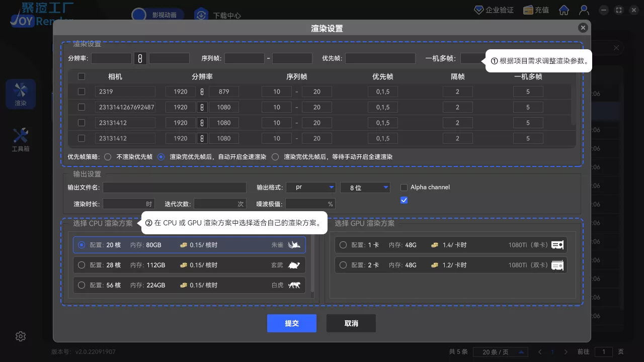The image size is (644, 362).
Task: Tick the select-all checkbox in the camera table header
Action: click(x=82, y=76)
